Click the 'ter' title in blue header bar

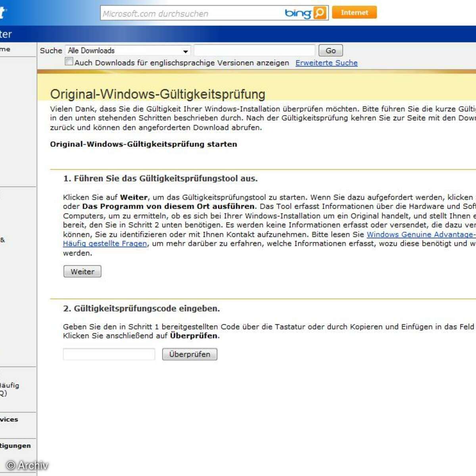click(6, 34)
